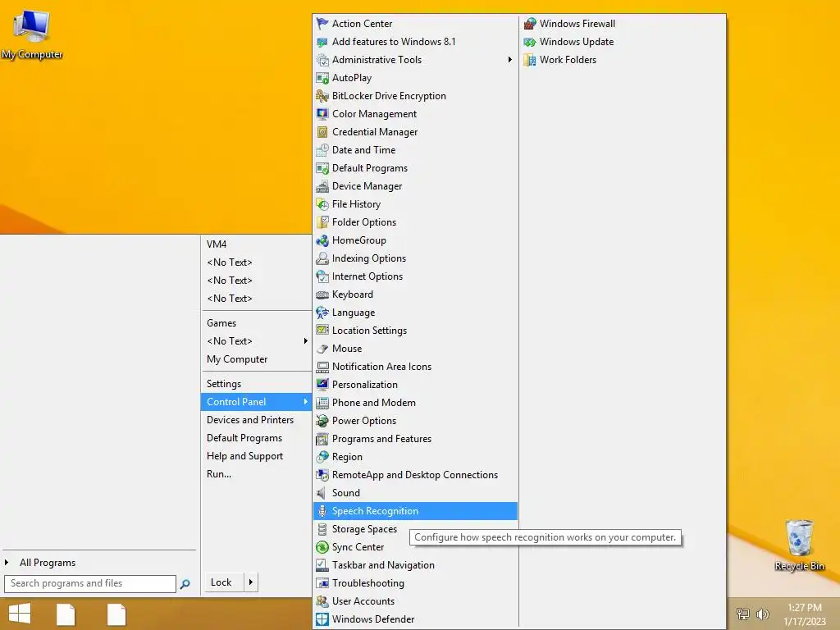Click the Indexing Options magnifier icon
The width and height of the screenshot is (840, 630).
[322, 258]
